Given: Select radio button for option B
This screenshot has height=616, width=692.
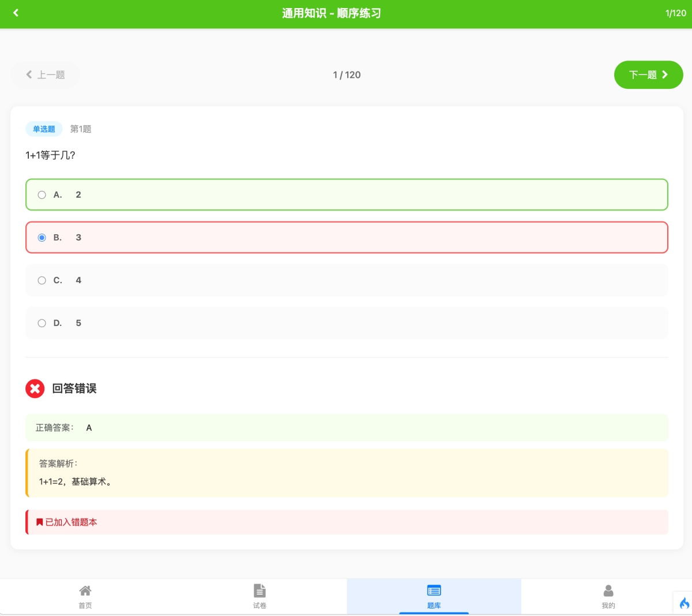Looking at the screenshot, I should pyautogui.click(x=42, y=238).
